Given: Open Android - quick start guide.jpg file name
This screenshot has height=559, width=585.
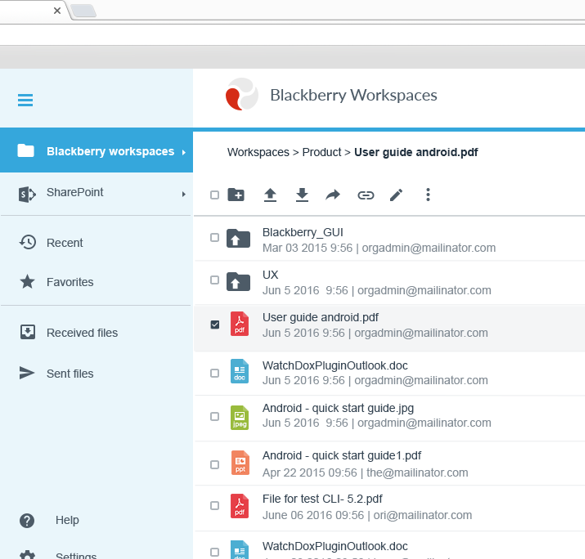Looking at the screenshot, I should (x=338, y=408).
